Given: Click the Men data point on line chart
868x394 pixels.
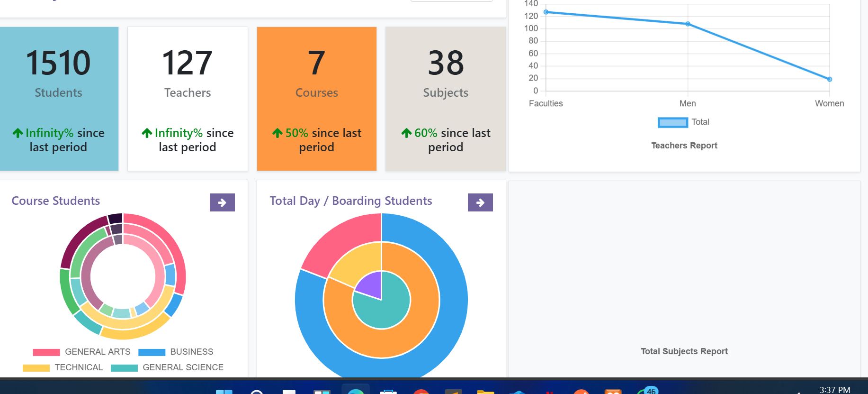Looking at the screenshot, I should click(x=688, y=24).
